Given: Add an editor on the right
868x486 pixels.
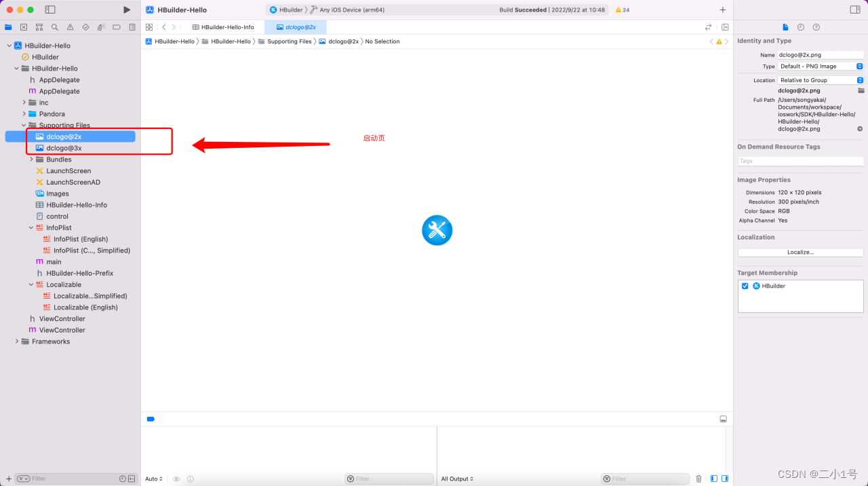Looking at the screenshot, I should [725, 27].
